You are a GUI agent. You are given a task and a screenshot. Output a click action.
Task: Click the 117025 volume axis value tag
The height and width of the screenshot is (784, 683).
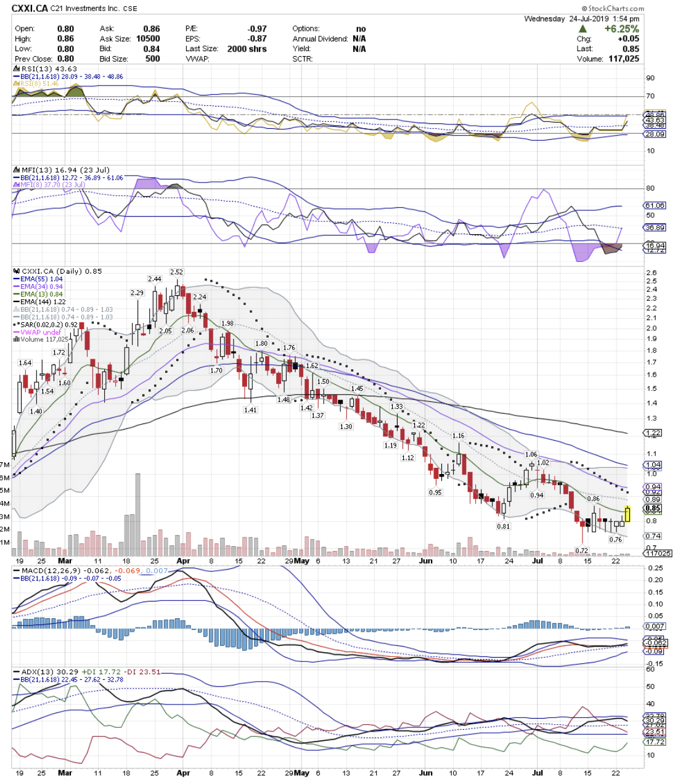pos(658,553)
